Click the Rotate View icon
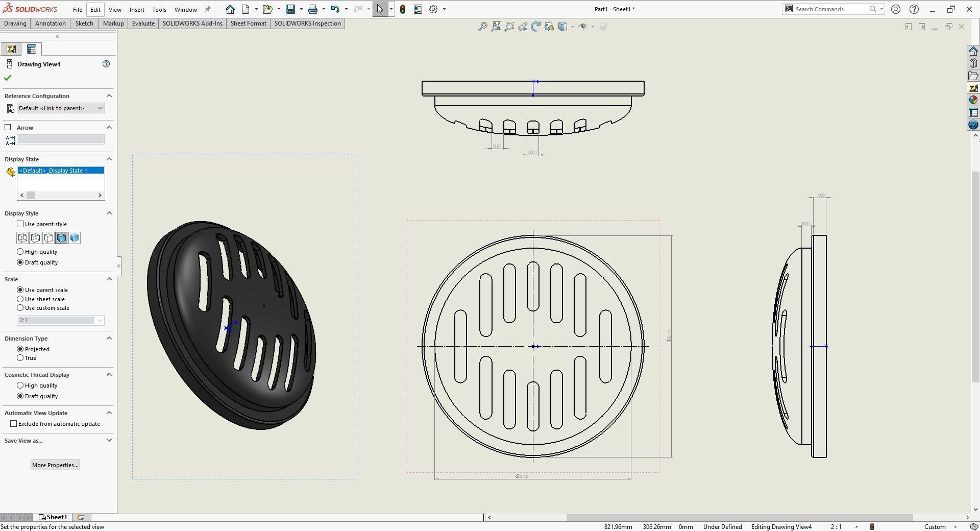This screenshot has width=980, height=531. point(536,27)
